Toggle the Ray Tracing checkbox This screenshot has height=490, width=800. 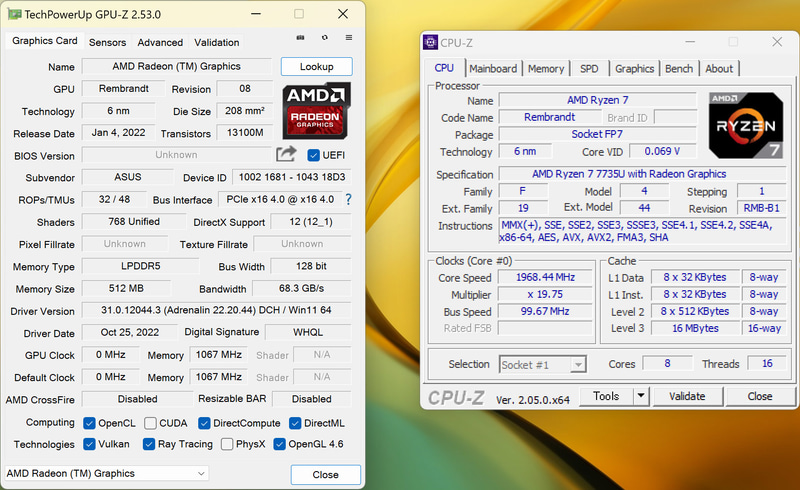[149, 444]
